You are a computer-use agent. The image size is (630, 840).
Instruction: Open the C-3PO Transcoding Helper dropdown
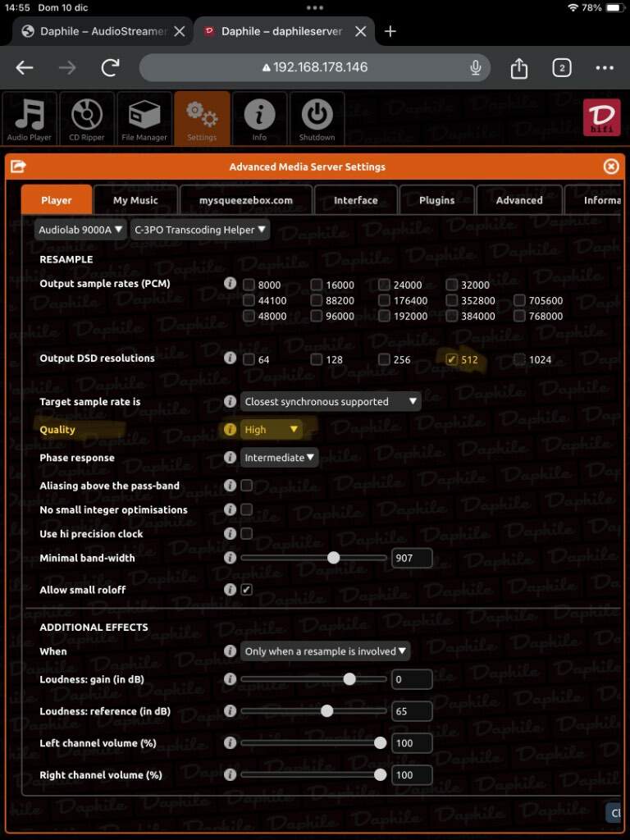point(200,230)
